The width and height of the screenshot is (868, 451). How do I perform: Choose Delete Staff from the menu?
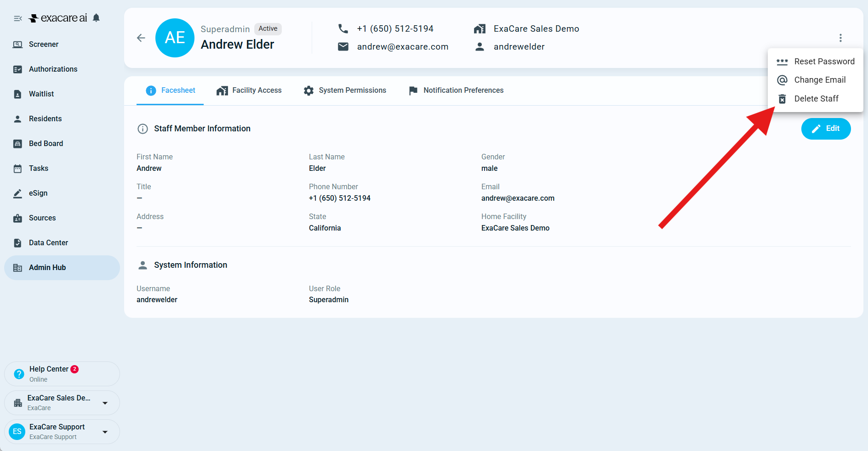816,99
